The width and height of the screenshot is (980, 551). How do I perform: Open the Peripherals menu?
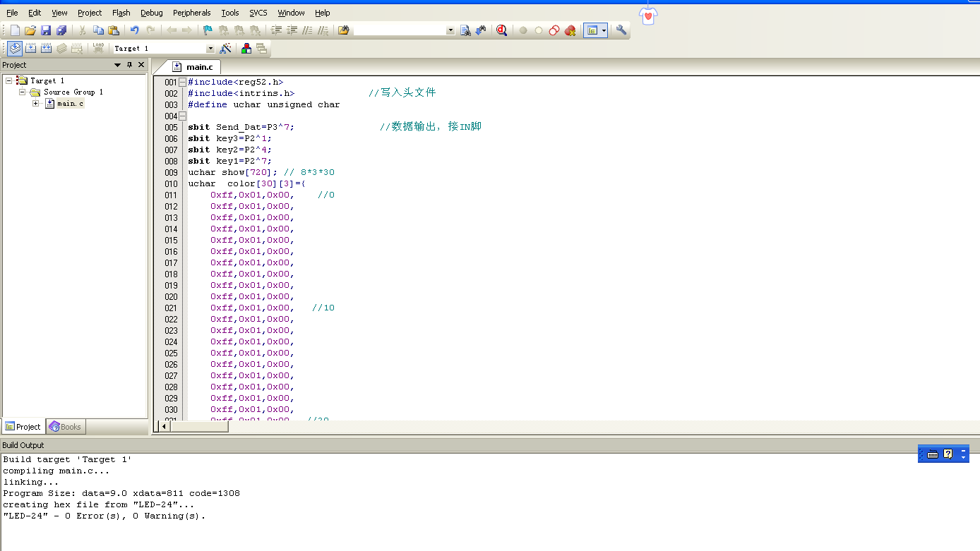tap(192, 13)
